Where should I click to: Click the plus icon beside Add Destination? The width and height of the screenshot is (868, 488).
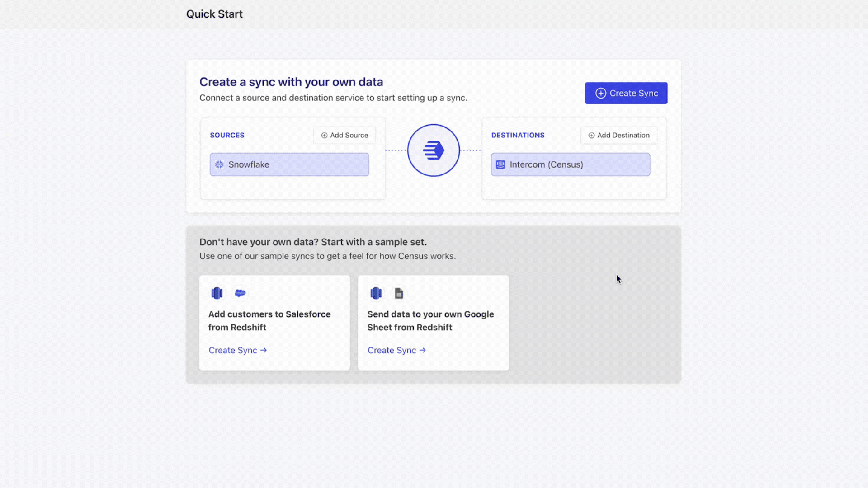coord(591,135)
